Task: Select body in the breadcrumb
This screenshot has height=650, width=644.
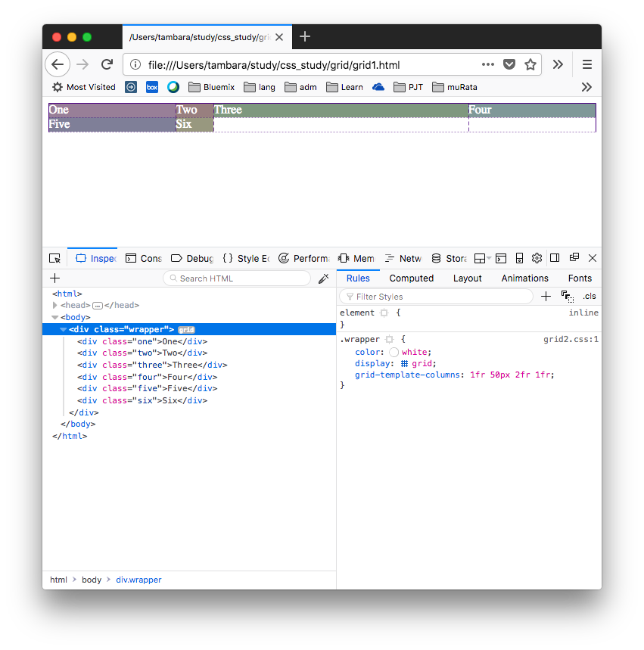Action: 92,580
